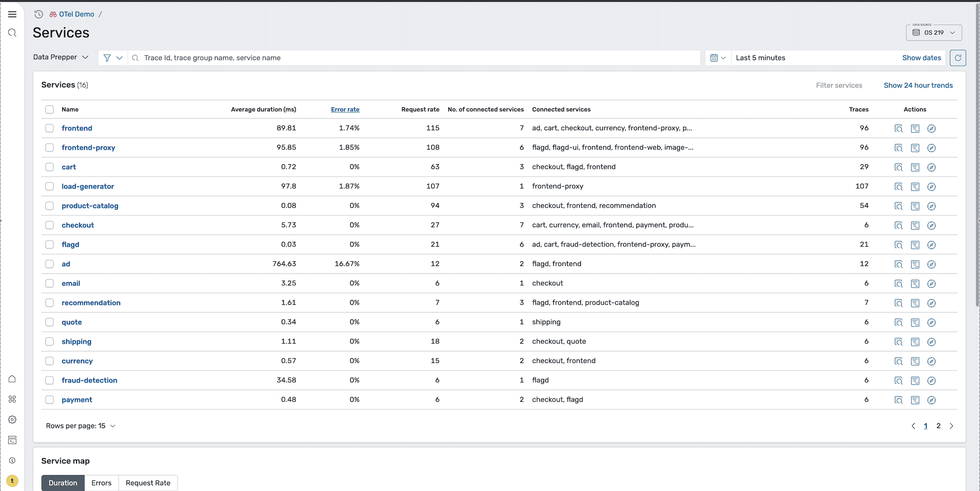Click the inspect magnifier icon for frontend
This screenshot has width=980, height=491.
click(x=899, y=129)
